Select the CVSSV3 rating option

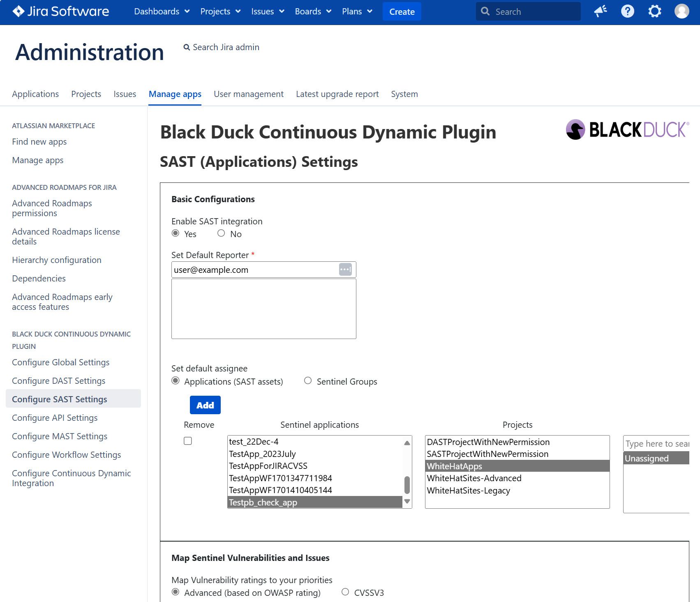(345, 592)
